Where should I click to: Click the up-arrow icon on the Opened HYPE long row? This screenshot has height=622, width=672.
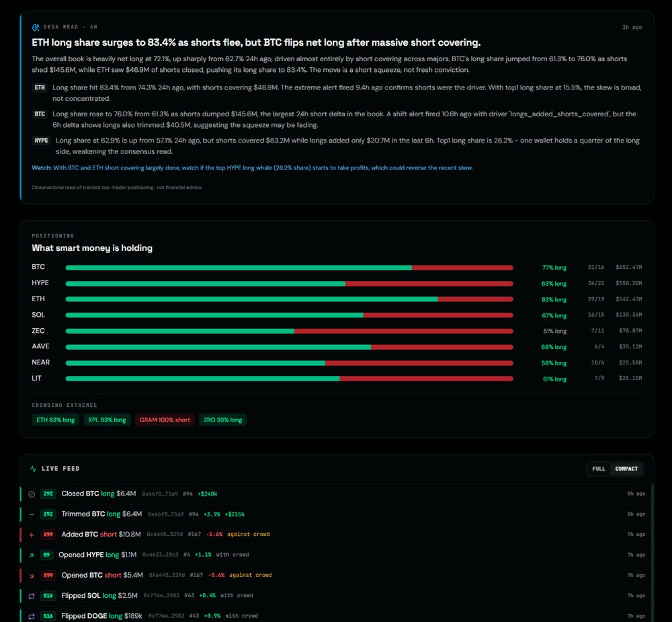32,555
